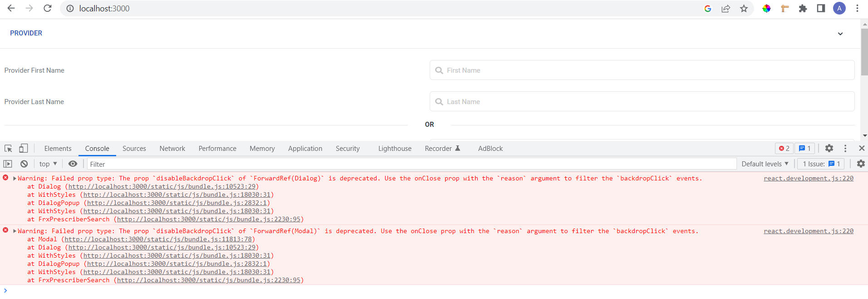Screen dimensions: 868x299
Task: Expand the first Dialog warning message
Action: point(15,179)
